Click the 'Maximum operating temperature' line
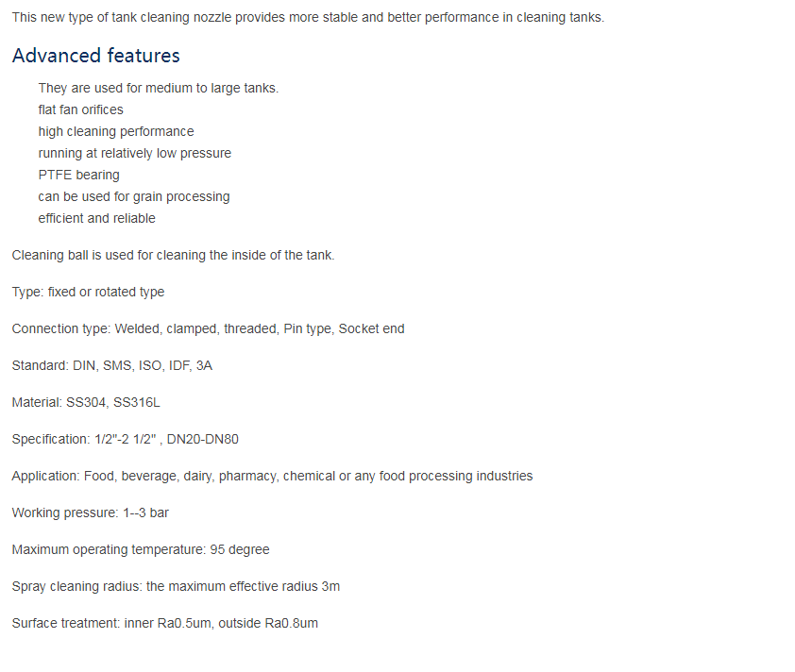 point(141,549)
